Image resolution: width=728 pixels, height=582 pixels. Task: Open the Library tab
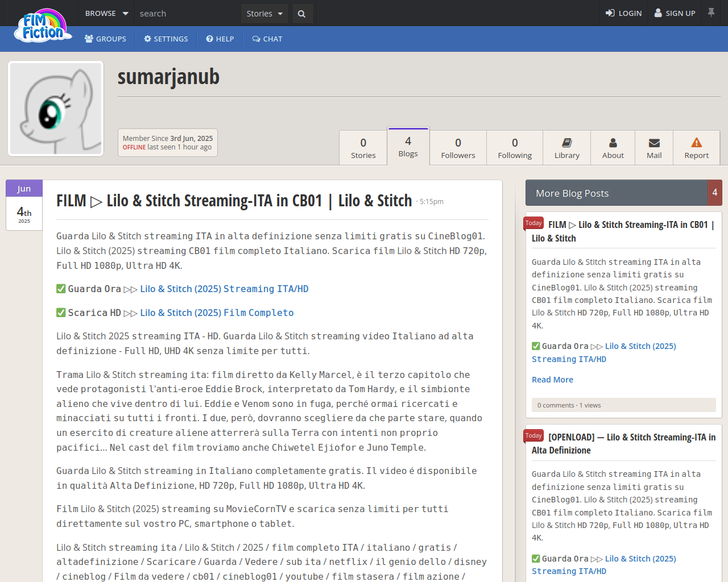(x=567, y=148)
